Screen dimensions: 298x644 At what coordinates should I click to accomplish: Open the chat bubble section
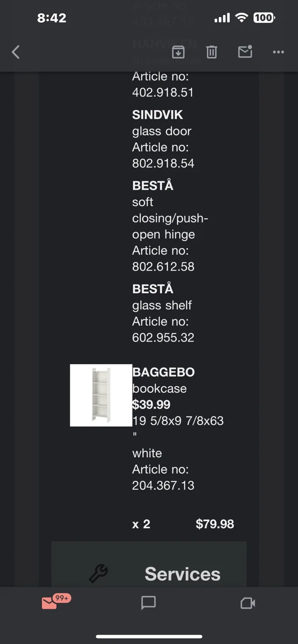coord(148,602)
